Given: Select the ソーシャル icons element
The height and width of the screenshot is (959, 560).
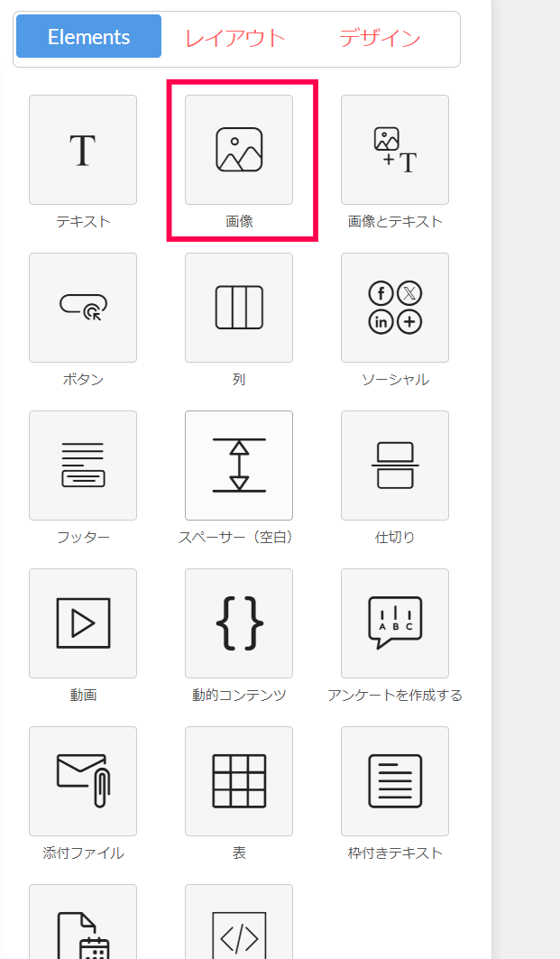Looking at the screenshot, I should point(395,308).
